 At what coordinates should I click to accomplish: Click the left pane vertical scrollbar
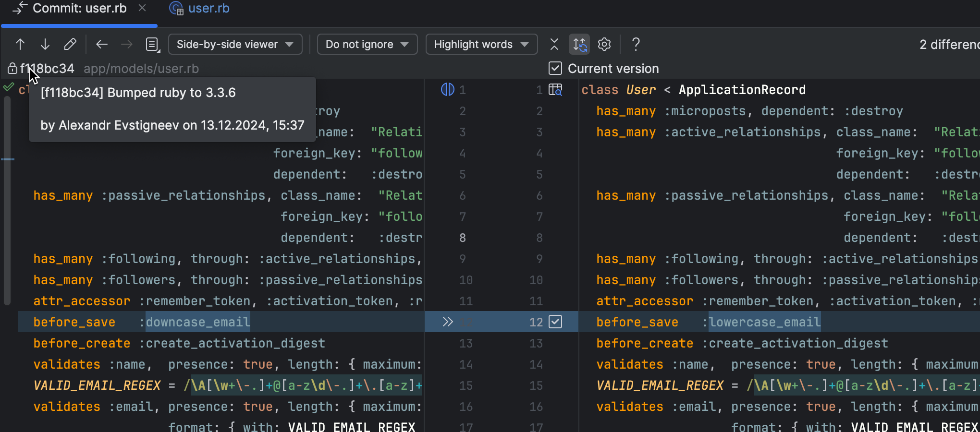pyautogui.click(x=7, y=202)
